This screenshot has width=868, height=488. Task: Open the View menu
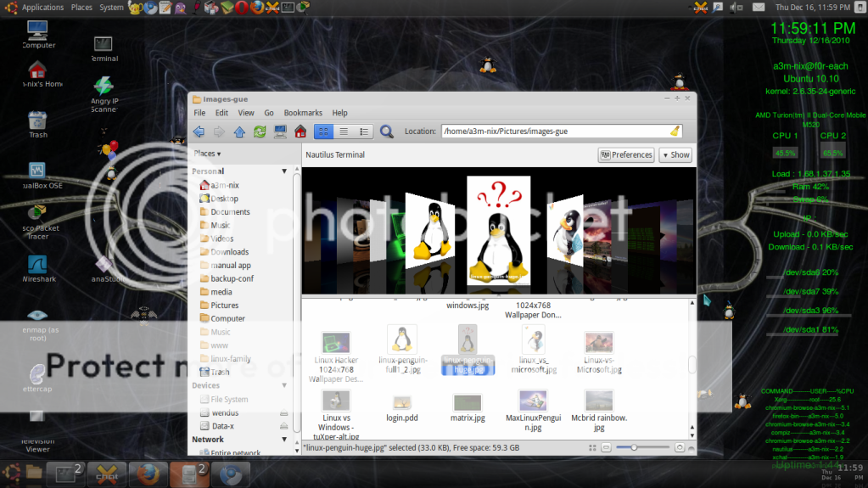tap(246, 112)
